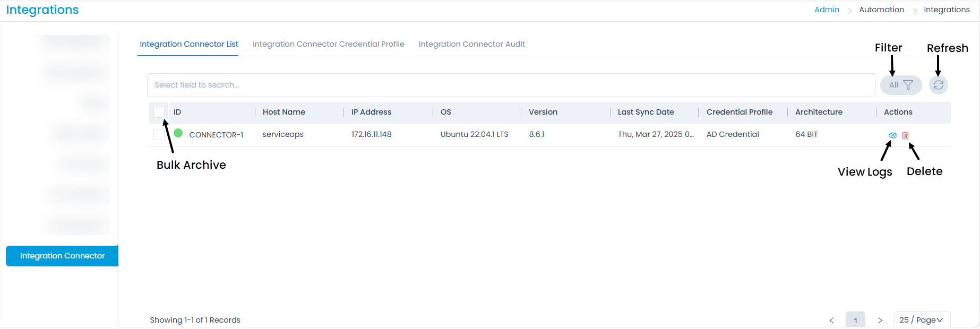
Task: Switch to Integration Connector Credential Profile tab
Action: click(x=328, y=44)
